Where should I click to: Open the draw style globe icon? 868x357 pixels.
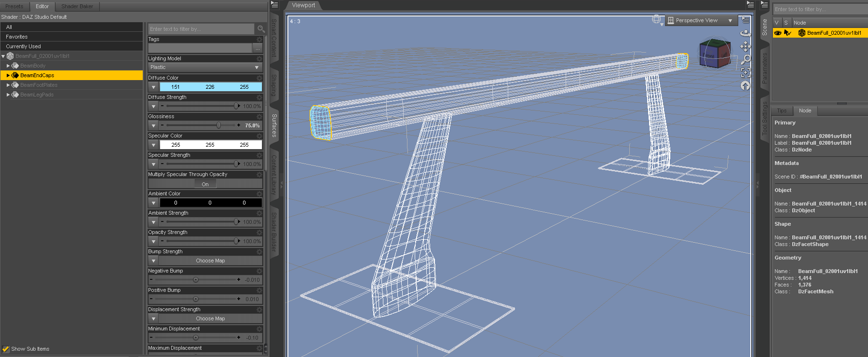pyautogui.click(x=656, y=20)
